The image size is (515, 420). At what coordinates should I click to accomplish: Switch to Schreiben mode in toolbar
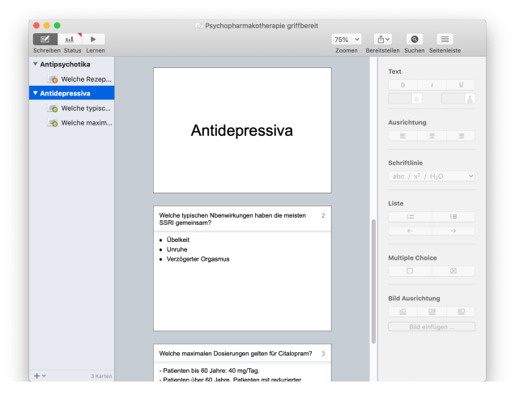pos(45,39)
